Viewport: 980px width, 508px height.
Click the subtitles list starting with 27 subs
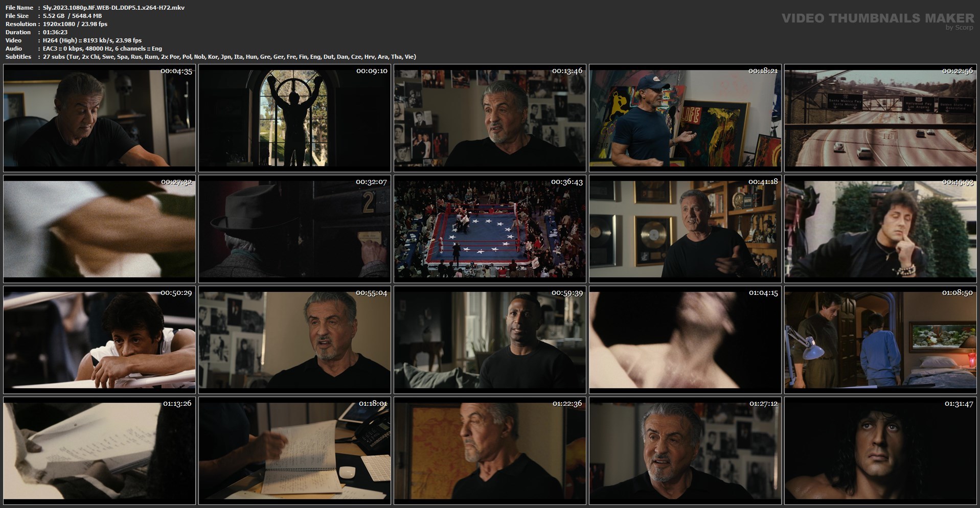pyautogui.click(x=230, y=57)
